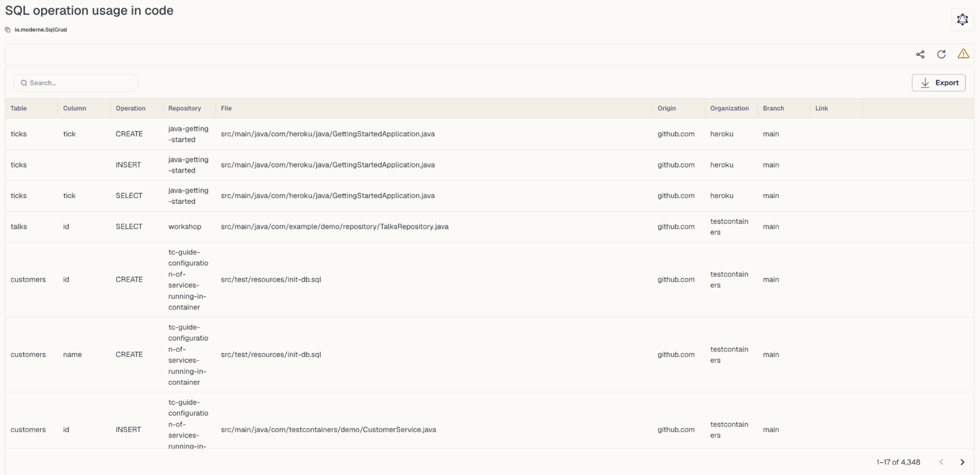Go to next page of results
This screenshot has width=980, height=475.
(x=962, y=462)
